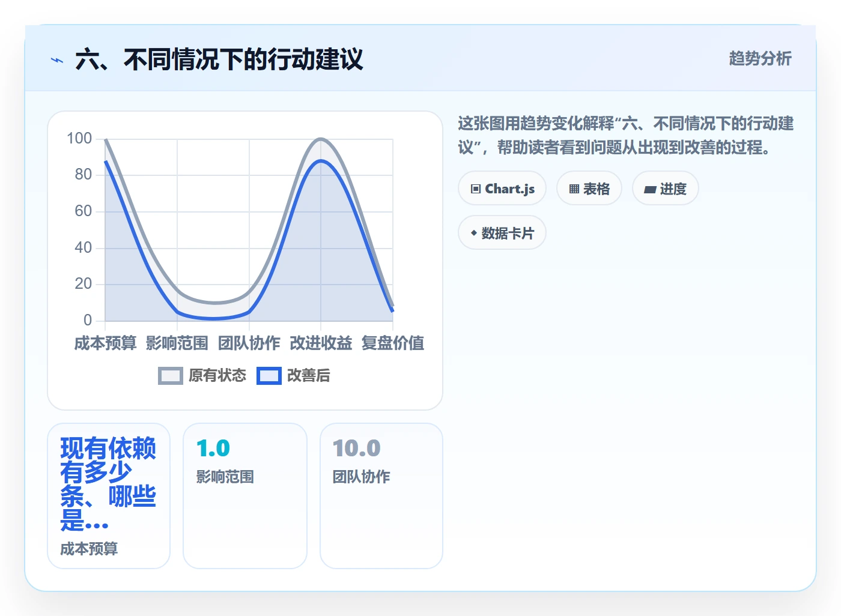Click the 团队协作 x-axis label
This screenshot has width=841, height=616.
click(249, 343)
